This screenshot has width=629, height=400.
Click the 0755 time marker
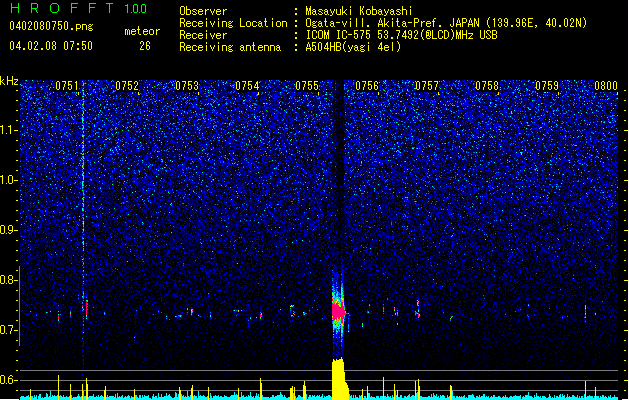click(x=307, y=86)
